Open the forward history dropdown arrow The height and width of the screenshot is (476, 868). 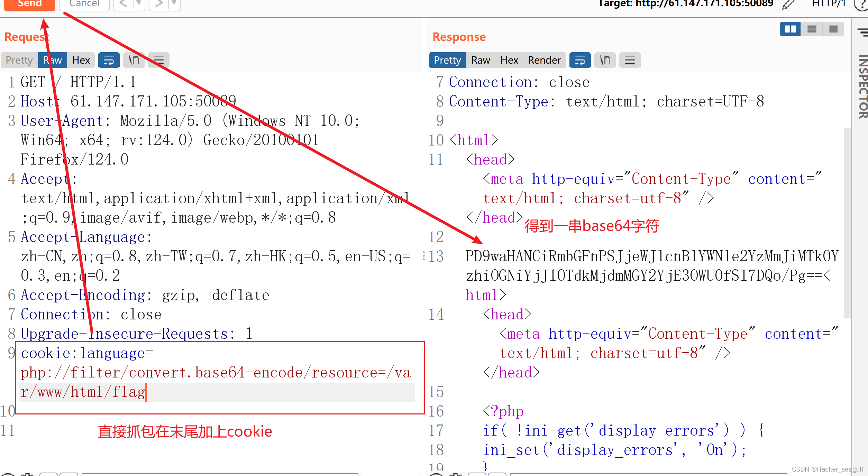tap(174, 4)
